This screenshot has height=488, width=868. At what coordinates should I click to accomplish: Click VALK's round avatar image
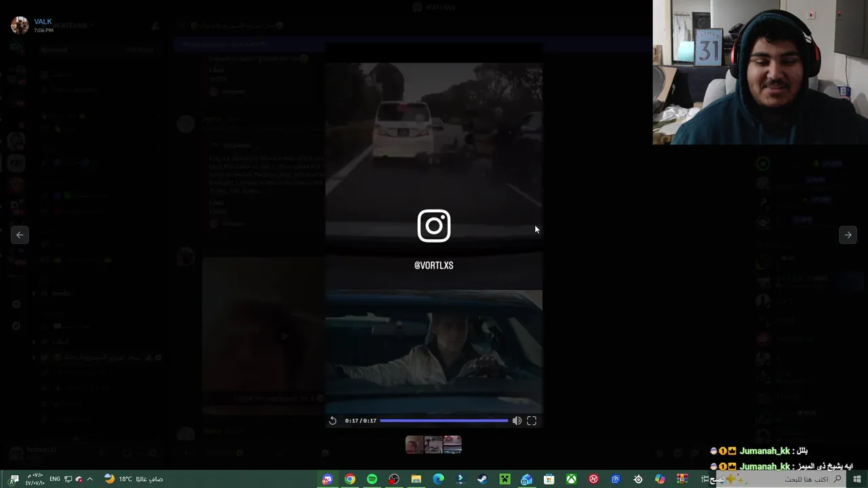pyautogui.click(x=20, y=25)
